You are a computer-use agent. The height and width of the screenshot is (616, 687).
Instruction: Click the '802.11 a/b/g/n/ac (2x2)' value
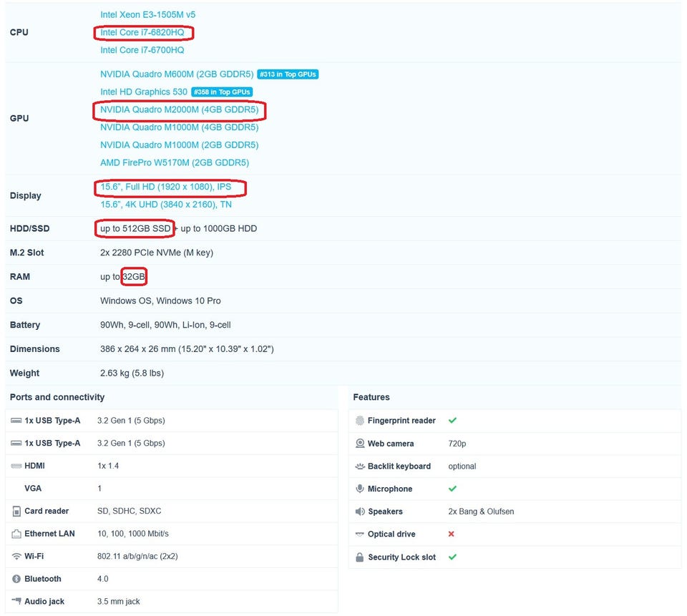tap(137, 557)
